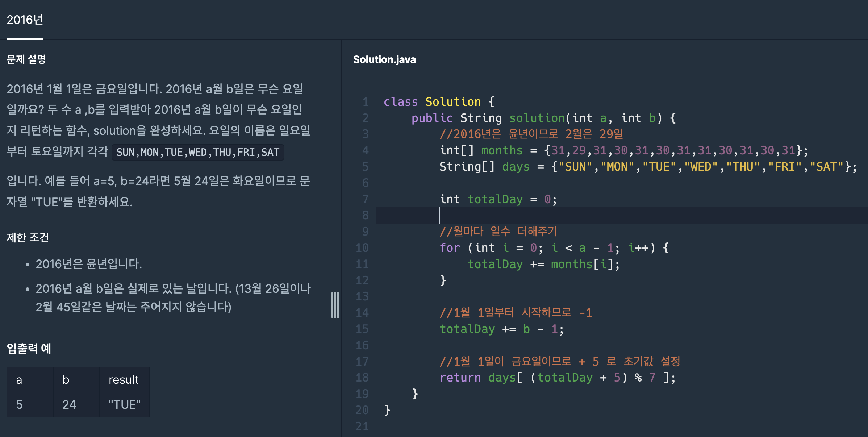Click the bullet '2016년은 윤년입니다.'
The image size is (868, 437).
point(89,264)
